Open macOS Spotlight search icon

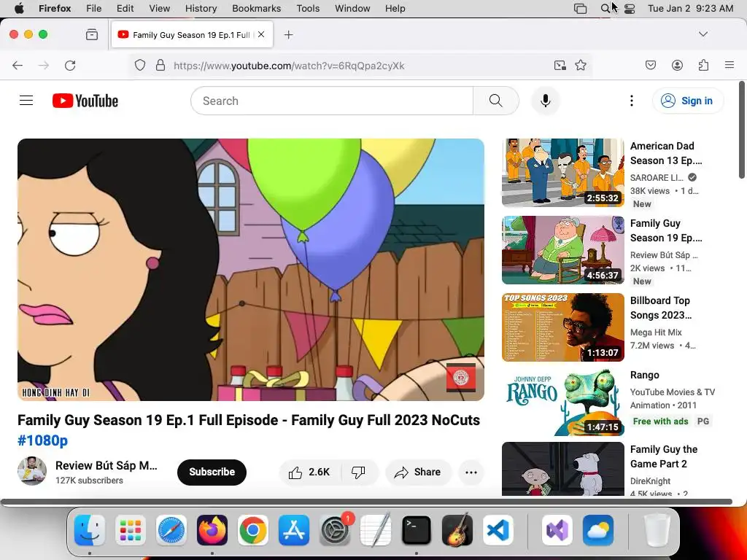605,9
